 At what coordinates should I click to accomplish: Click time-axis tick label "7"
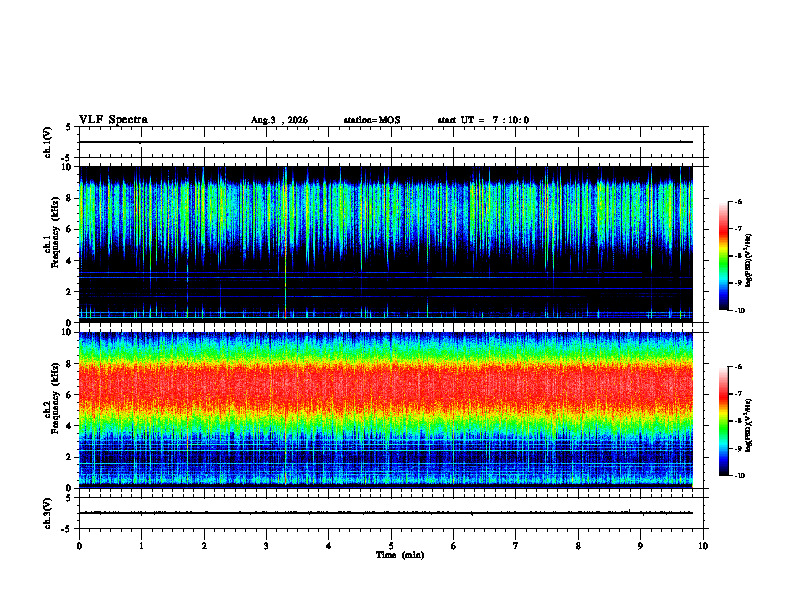(516, 546)
